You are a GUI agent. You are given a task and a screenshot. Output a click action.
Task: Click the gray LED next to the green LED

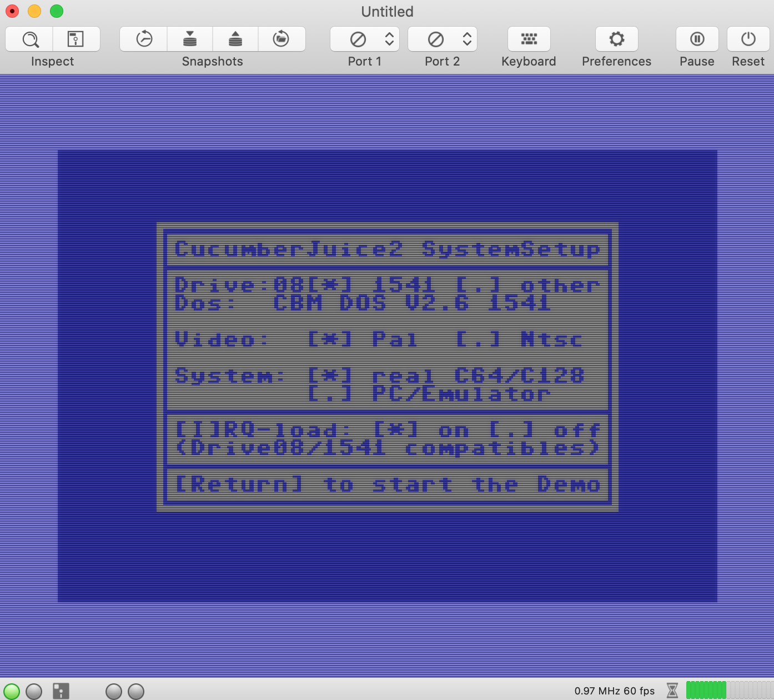coord(34,691)
